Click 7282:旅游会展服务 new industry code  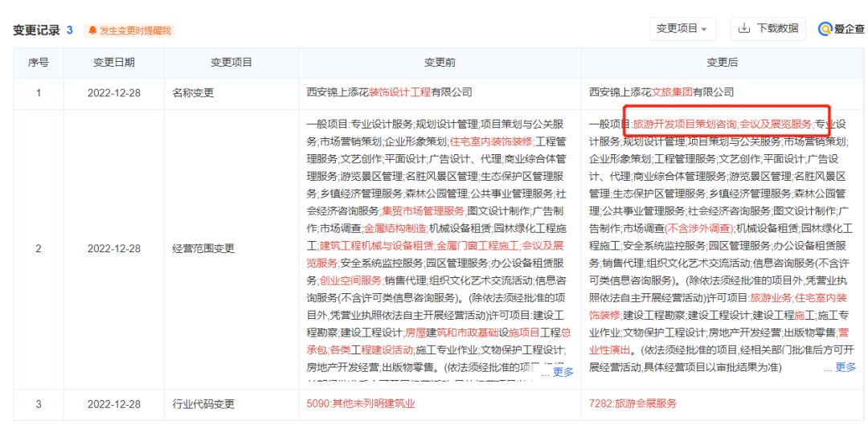pos(633,404)
